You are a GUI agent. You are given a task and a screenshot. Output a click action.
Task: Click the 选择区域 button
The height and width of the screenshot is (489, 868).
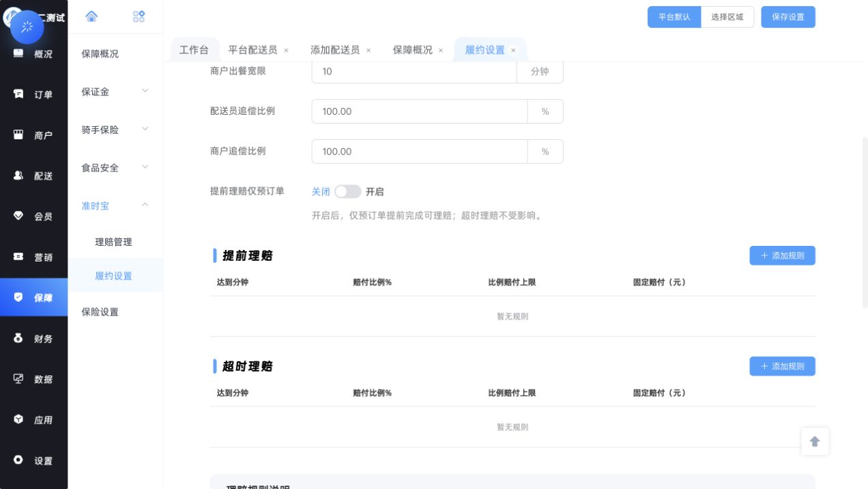click(x=727, y=17)
